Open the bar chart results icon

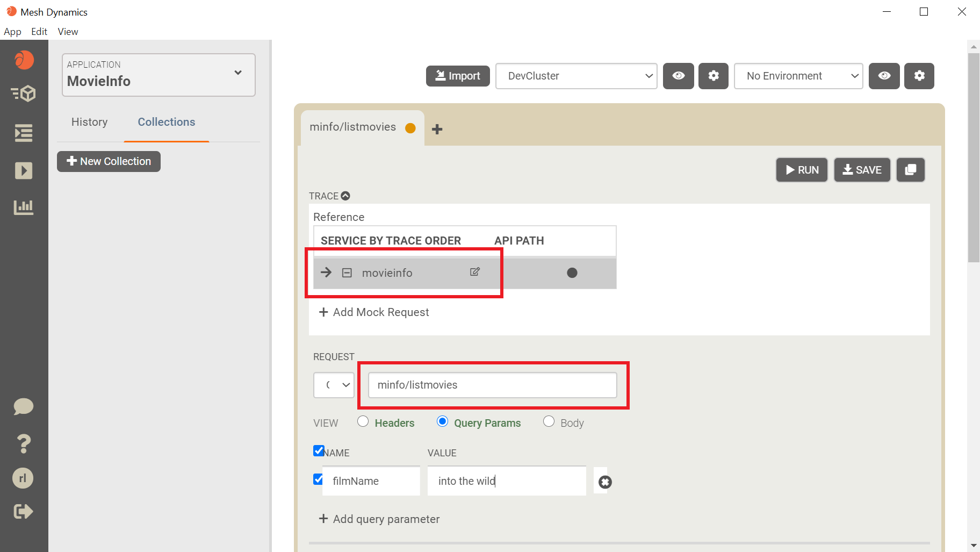click(24, 207)
